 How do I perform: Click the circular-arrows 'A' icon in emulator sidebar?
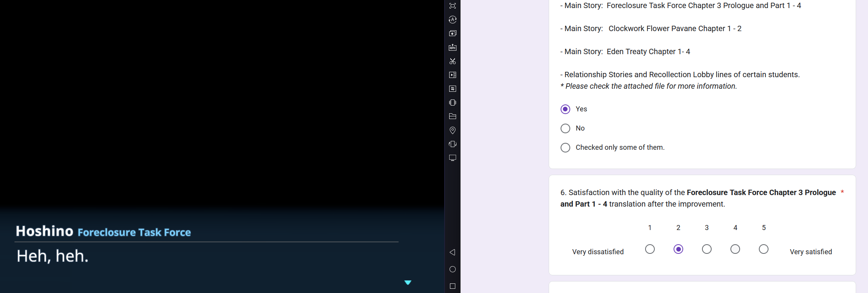pos(453,20)
